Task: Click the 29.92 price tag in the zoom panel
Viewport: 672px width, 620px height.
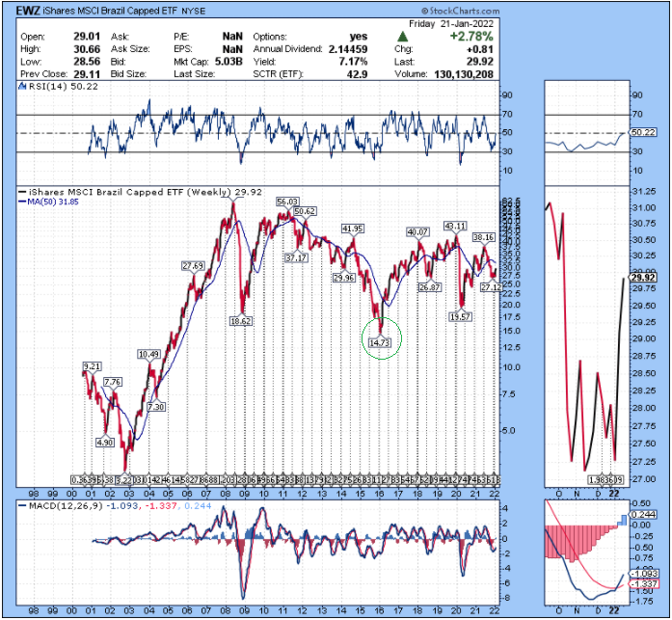Action: [x=643, y=278]
